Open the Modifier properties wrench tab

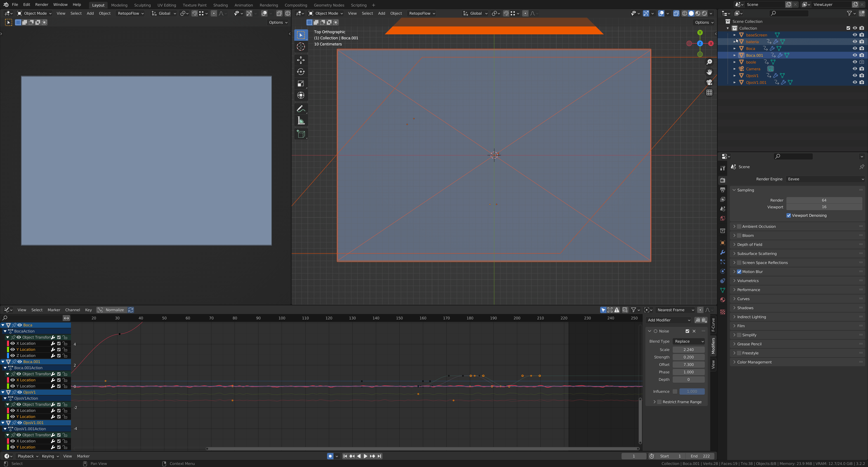[722, 252]
